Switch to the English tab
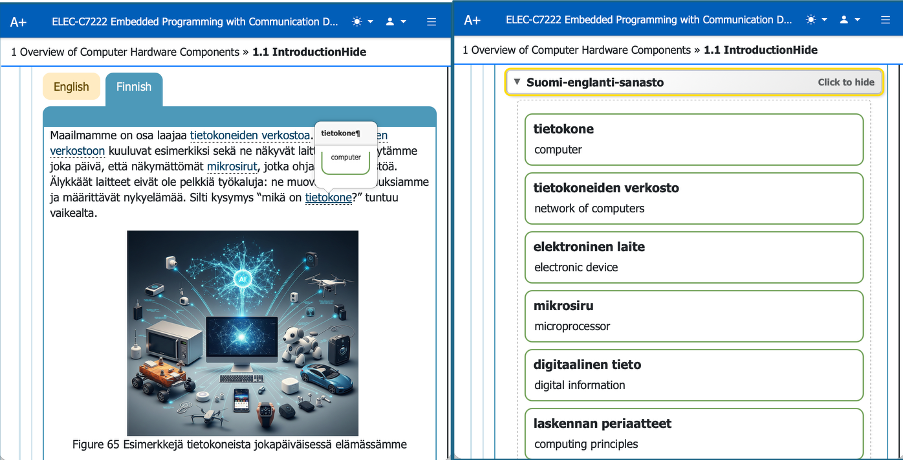The image size is (903, 460). (x=71, y=87)
